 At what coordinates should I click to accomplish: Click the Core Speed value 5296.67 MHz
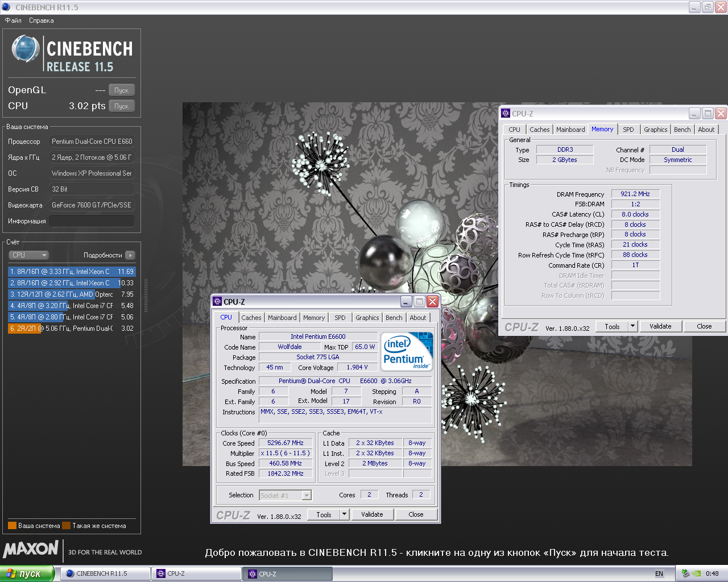click(x=286, y=443)
